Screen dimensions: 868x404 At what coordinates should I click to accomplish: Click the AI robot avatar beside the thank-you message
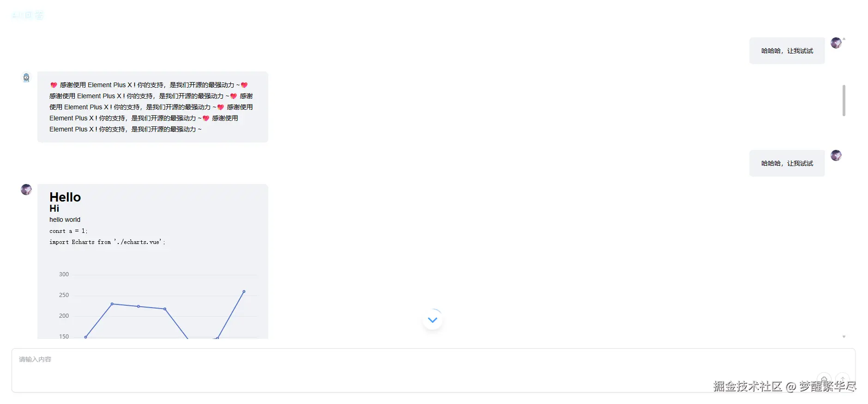pyautogui.click(x=26, y=77)
